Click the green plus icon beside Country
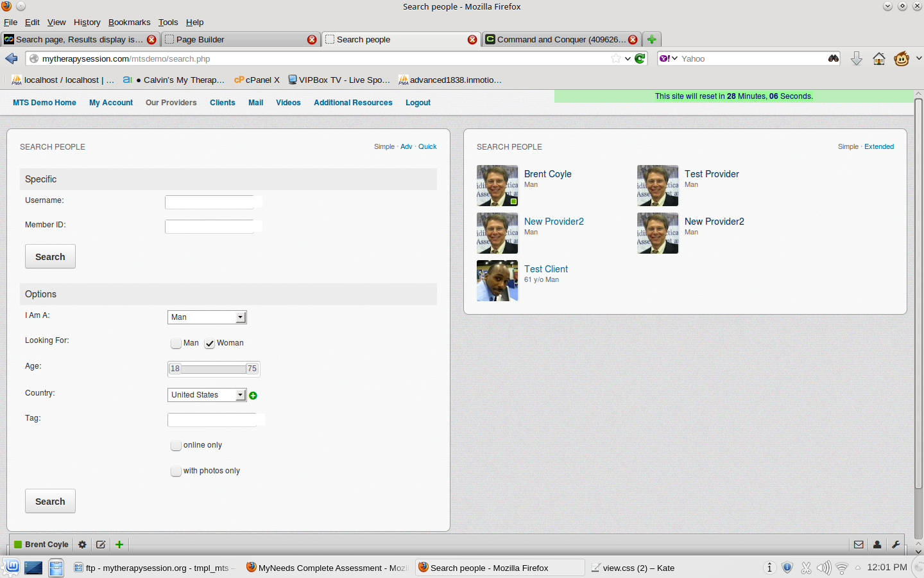Viewport: 924px width, 578px height. coord(253,396)
